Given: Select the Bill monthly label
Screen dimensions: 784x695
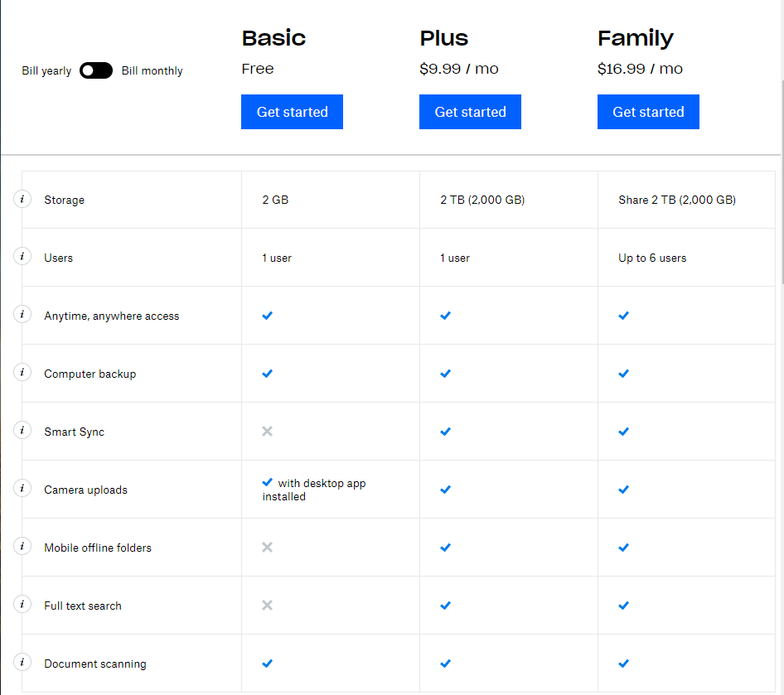Looking at the screenshot, I should tap(152, 71).
